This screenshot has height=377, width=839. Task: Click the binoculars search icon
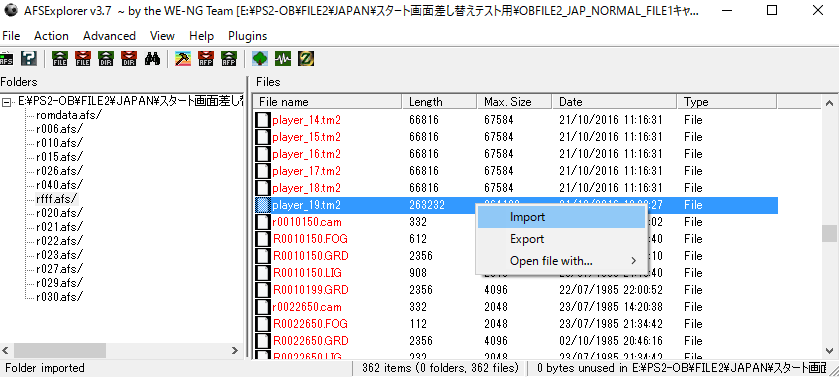(152, 58)
